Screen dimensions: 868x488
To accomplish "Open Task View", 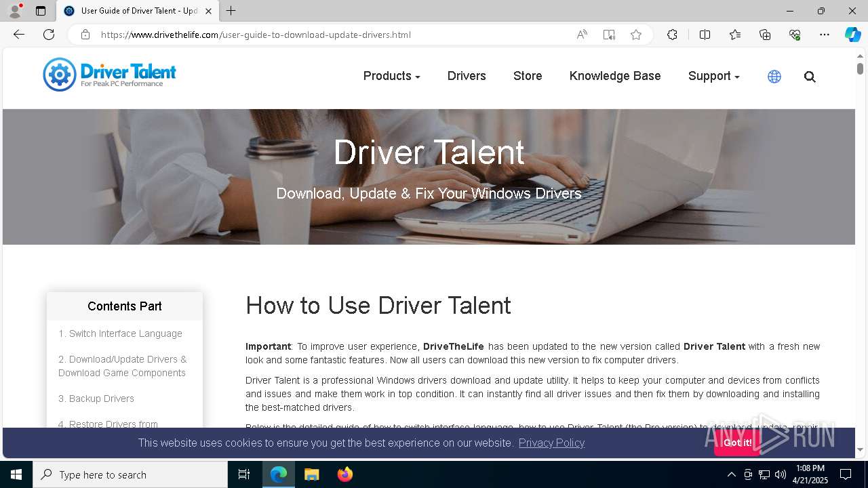I will click(x=244, y=474).
